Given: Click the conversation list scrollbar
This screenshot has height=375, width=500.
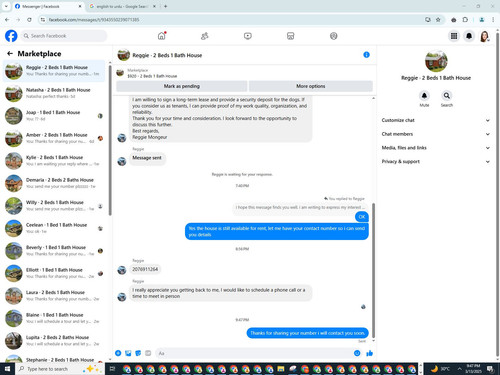Looking at the screenshot, I should pyautogui.click(x=110, y=140).
